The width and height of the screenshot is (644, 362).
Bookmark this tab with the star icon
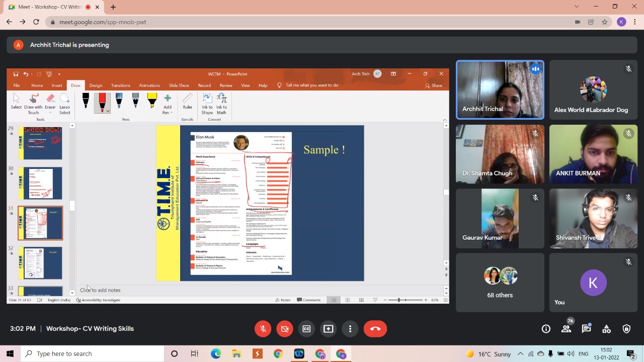point(604,22)
